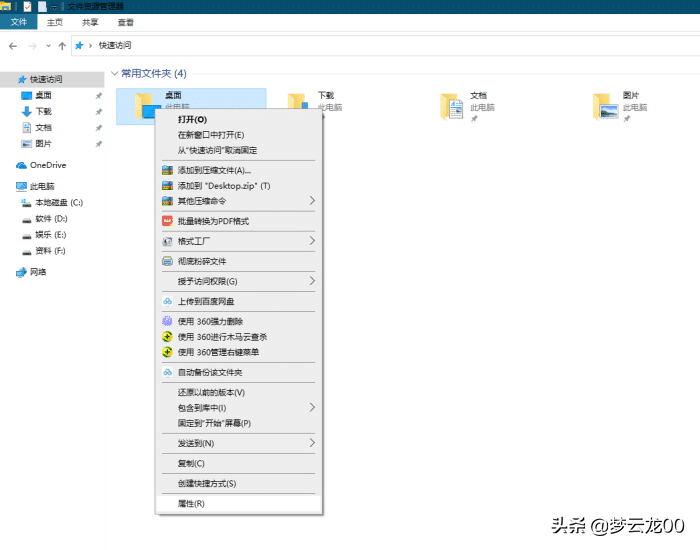Click the 使用 360进行木马云查杀 icon

(x=167, y=337)
